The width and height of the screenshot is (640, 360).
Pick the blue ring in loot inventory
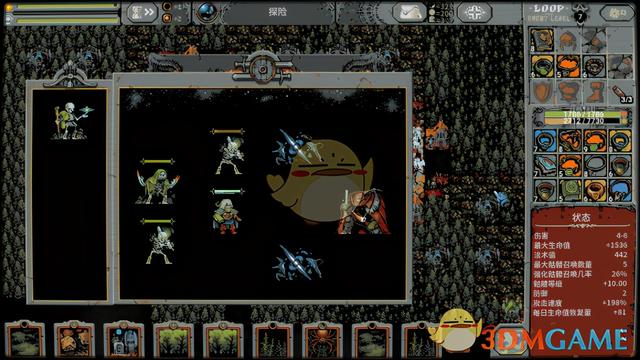pos(545,141)
